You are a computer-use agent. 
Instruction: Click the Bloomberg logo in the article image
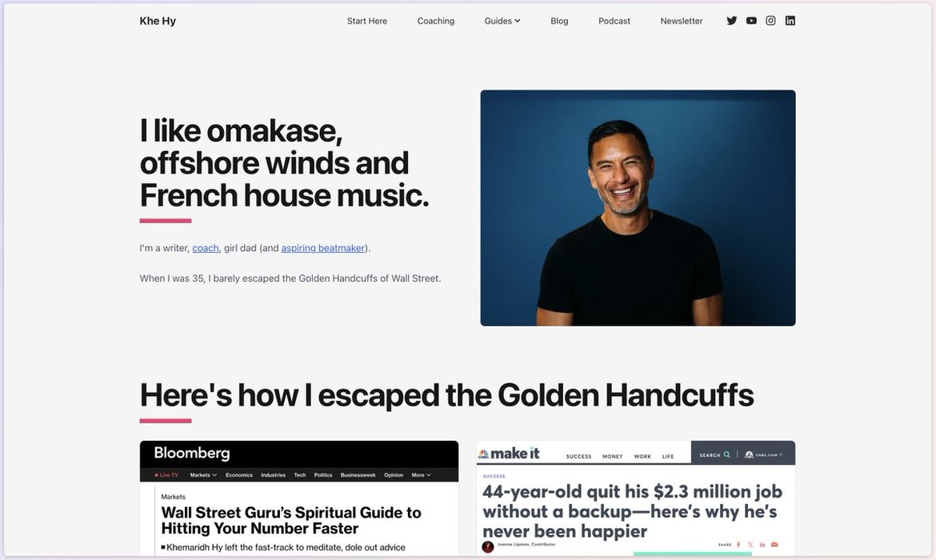192,453
